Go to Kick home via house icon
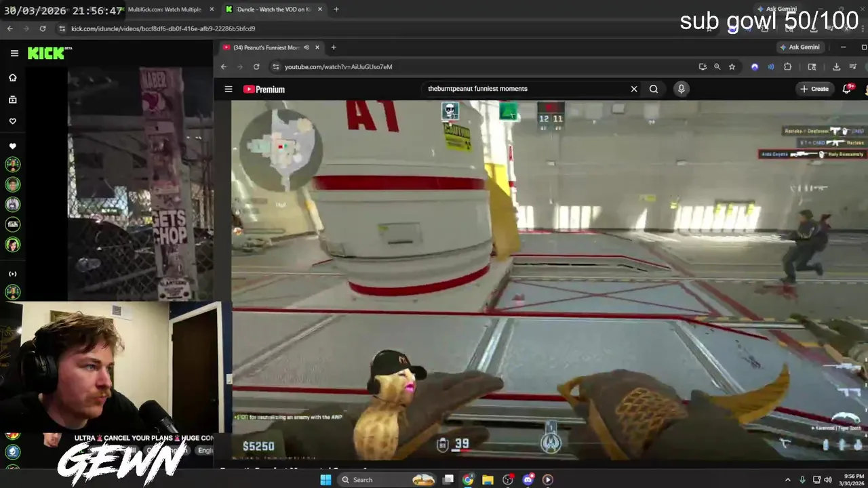Viewport: 868px width, 488px height. pos(12,78)
